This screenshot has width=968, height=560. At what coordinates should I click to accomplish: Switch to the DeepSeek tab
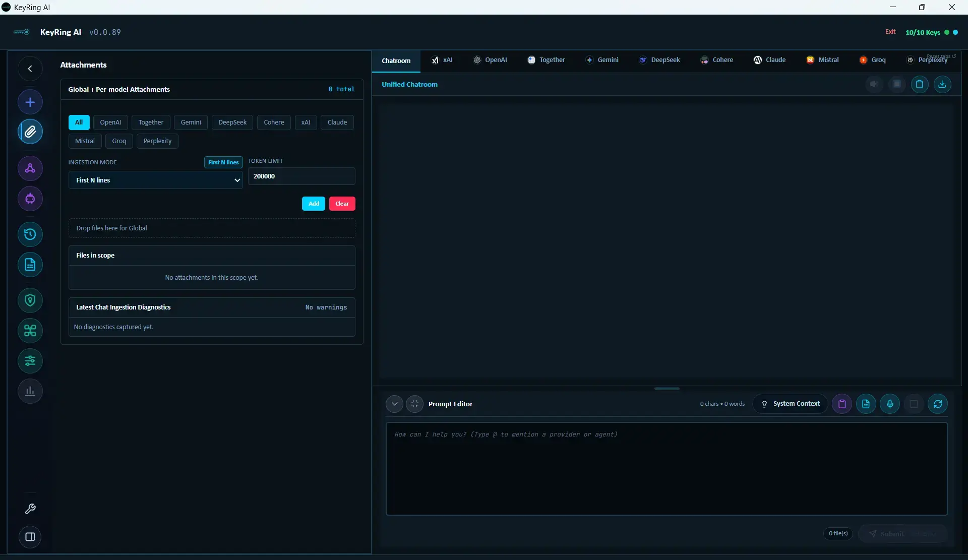click(659, 60)
